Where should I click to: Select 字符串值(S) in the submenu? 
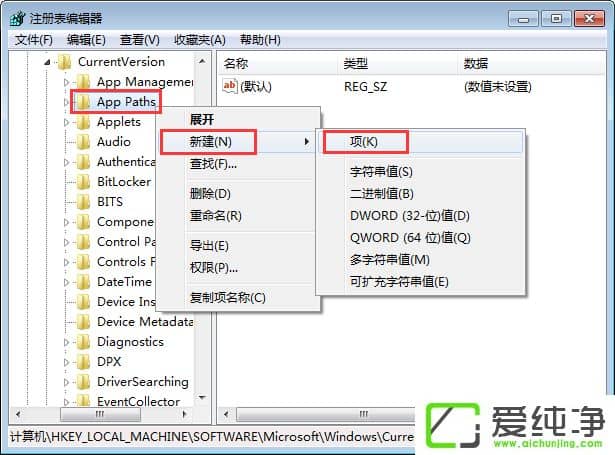[420, 171]
